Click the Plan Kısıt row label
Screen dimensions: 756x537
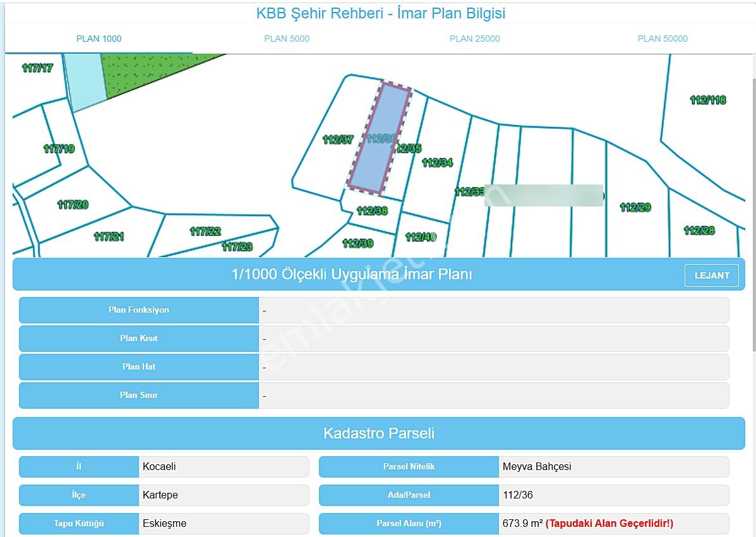pyautogui.click(x=139, y=338)
